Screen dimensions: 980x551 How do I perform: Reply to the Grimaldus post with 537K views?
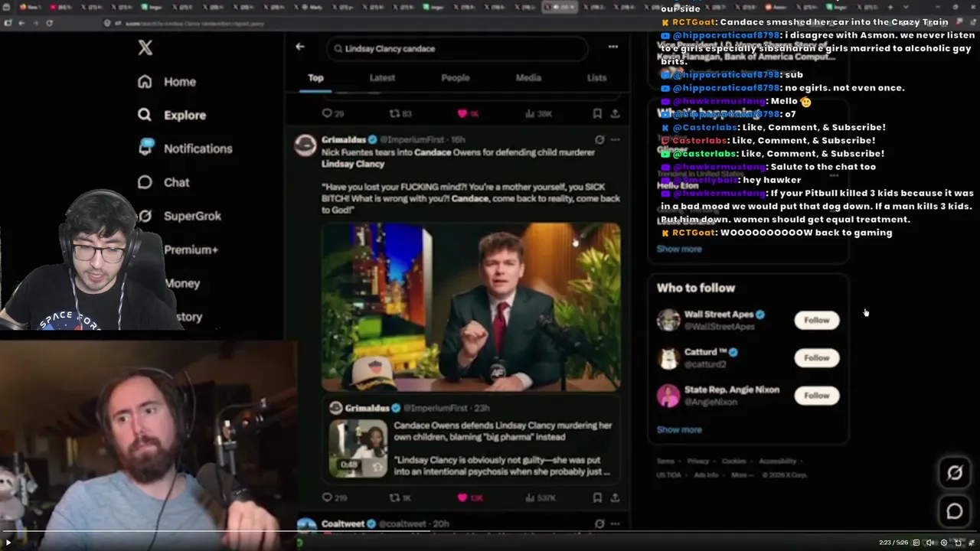(x=334, y=497)
